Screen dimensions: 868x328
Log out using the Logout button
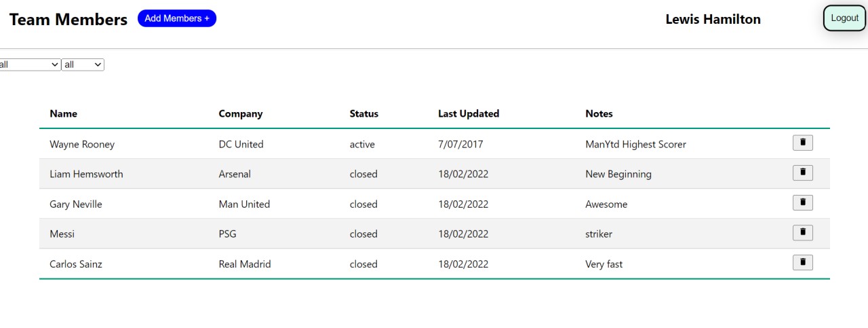click(x=845, y=18)
